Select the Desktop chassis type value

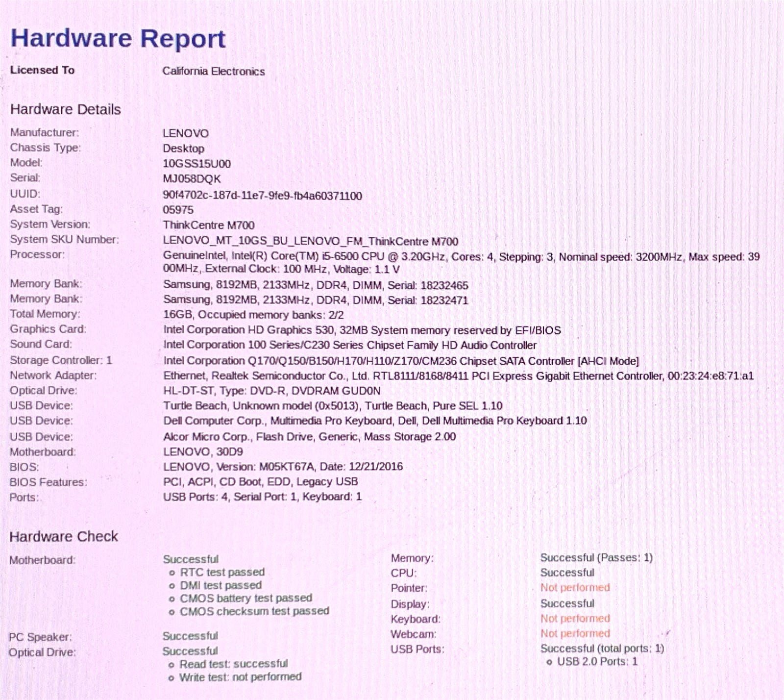pyautogui.click(x=184, y=149)
